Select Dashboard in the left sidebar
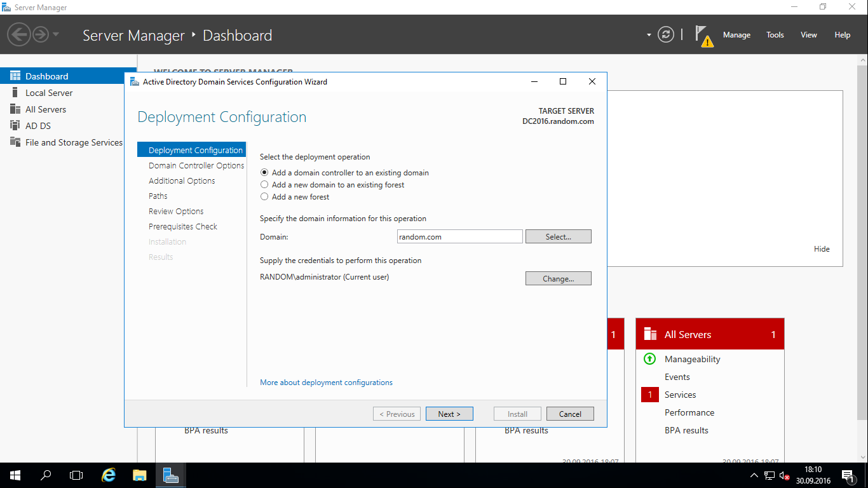This screenshot has width=868, height=488. tap(68, 76)
